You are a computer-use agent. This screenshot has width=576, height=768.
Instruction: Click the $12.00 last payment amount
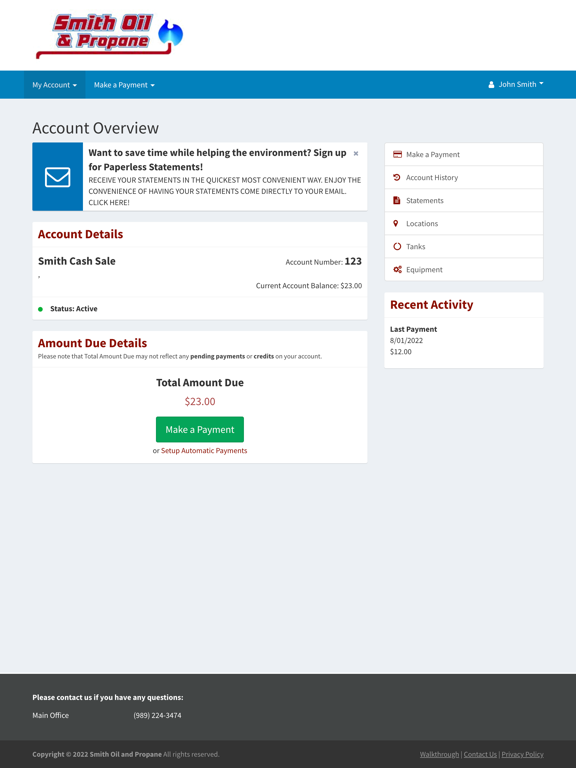401,352
